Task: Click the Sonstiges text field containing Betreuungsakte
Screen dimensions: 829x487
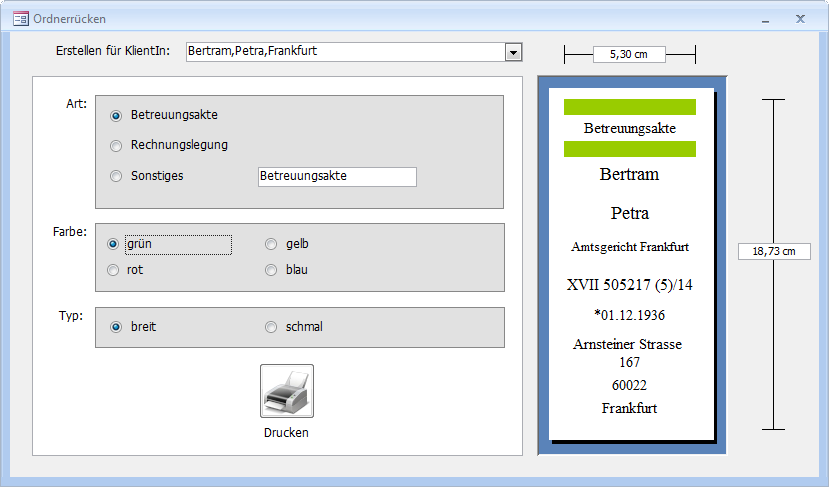Action: pos(337,177)
